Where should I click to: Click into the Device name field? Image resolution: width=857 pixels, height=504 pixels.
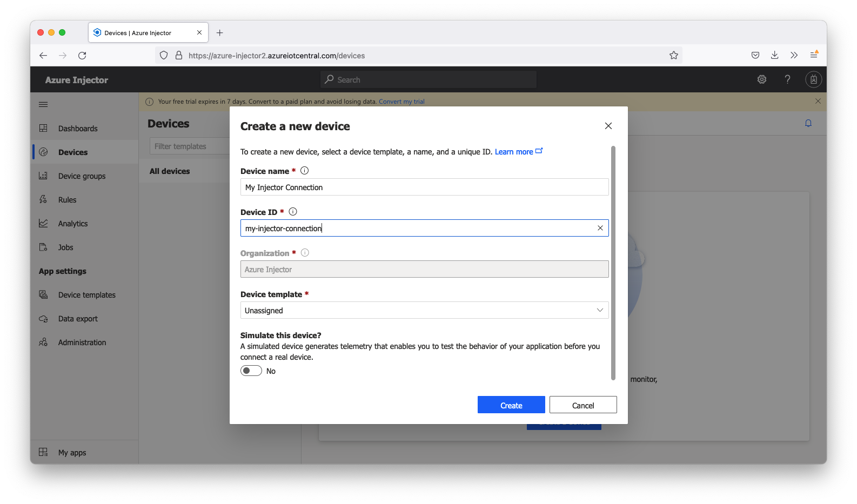(424, 187)
